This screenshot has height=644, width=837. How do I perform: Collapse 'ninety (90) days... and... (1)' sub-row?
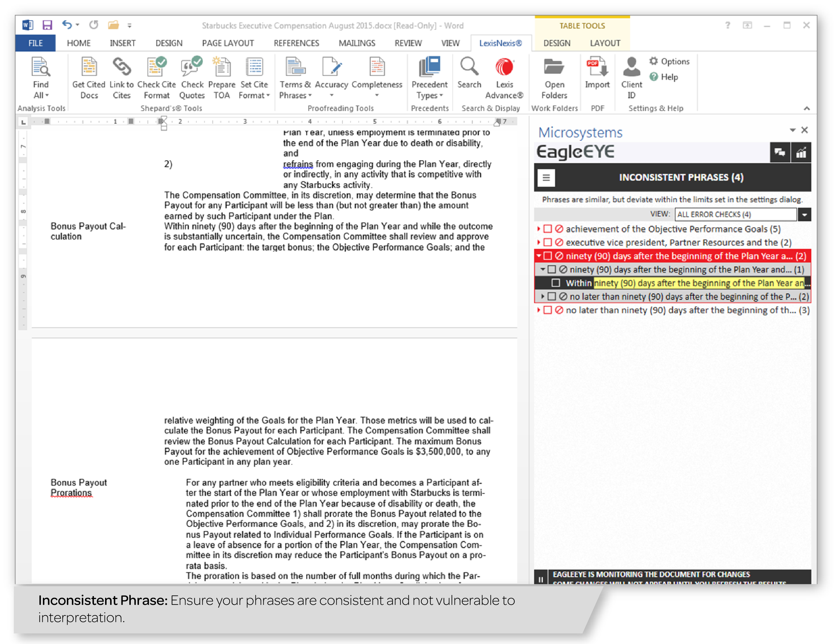point(543,270)
